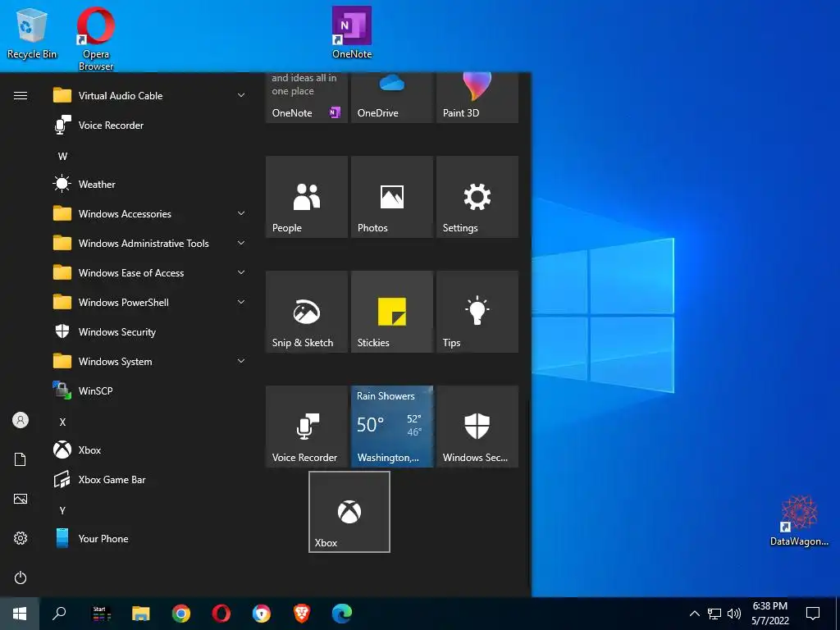The height and width of the screenshot is (630, 840).
Task: Open the Tips tile
Action: pyautogui.click(x=477, y=311)
